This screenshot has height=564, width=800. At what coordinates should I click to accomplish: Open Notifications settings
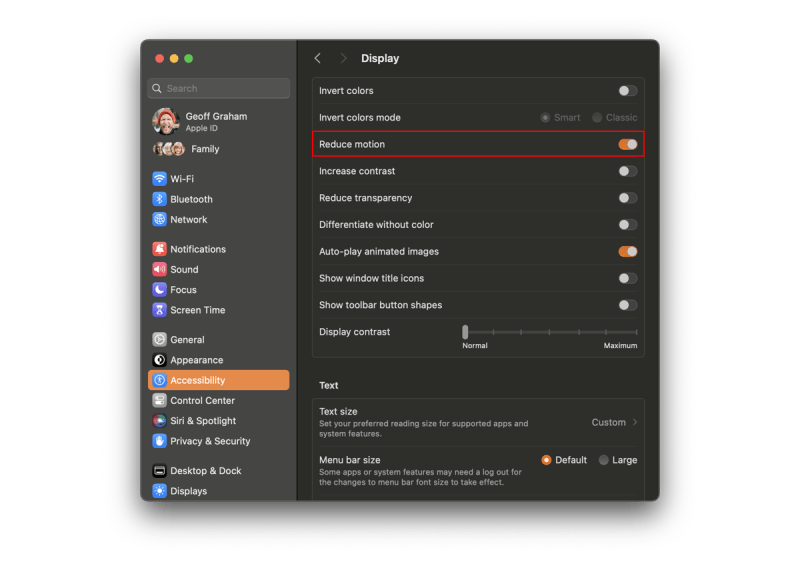point(218,249)
